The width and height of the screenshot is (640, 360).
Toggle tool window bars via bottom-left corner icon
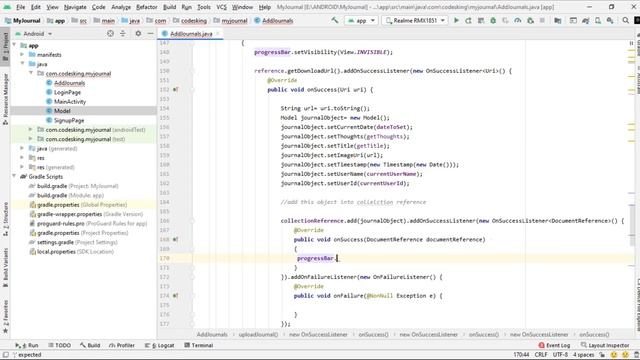click(x=5, y=355)
